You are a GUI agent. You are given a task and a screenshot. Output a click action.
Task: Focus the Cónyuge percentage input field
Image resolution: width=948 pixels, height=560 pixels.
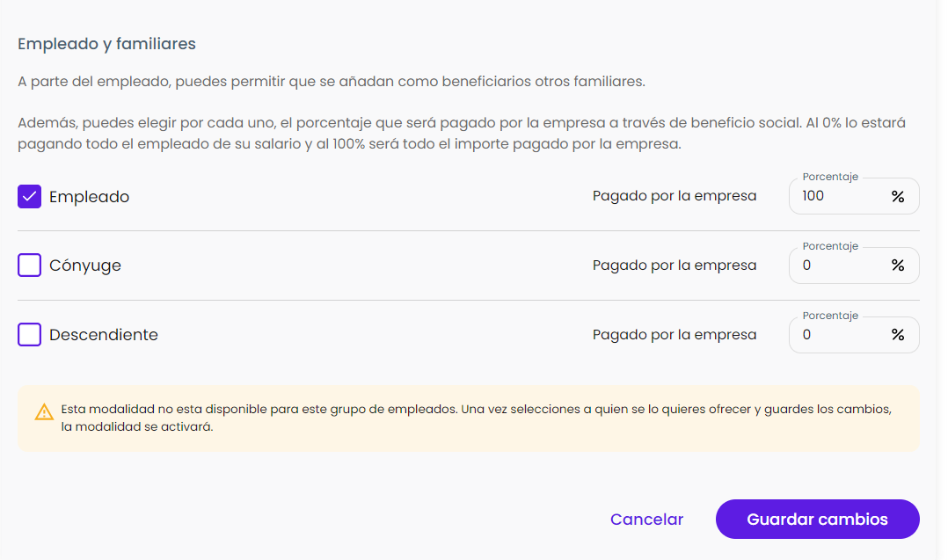click(835, 265)
